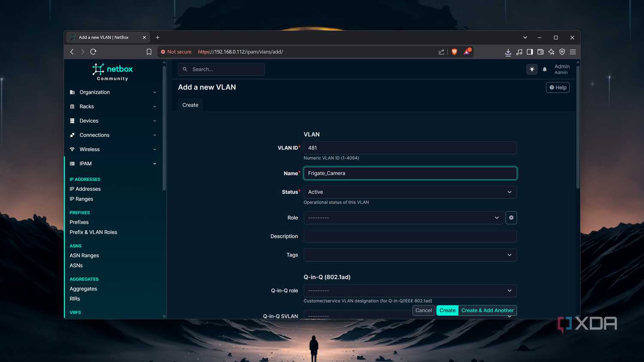This screenshot has height=362, width=644.
Task: Open the Brave Shields icon
Action: click(454, 52)
